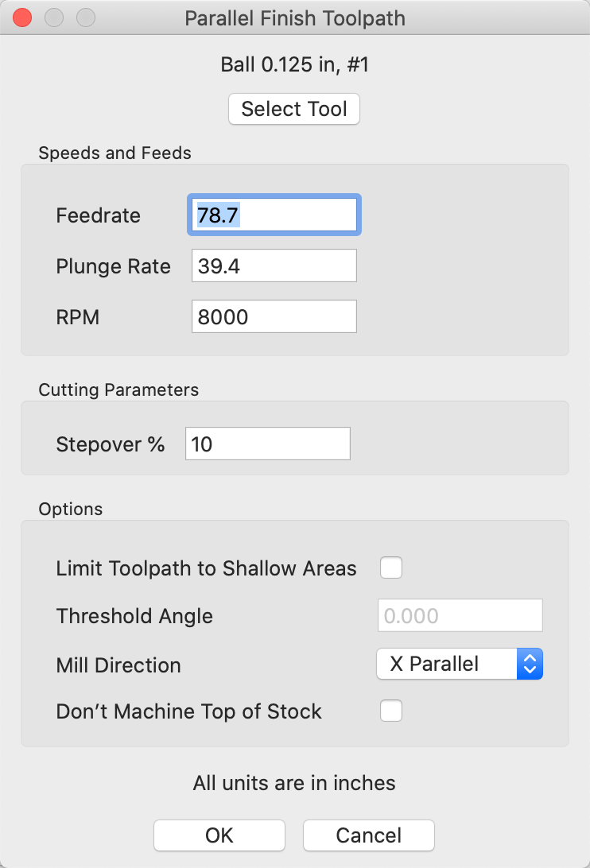The width and height of the screenshot is (590, 868).
Task: Click into the Plunge Rate field
Action: pyautogui.click(x=274, y=265)
